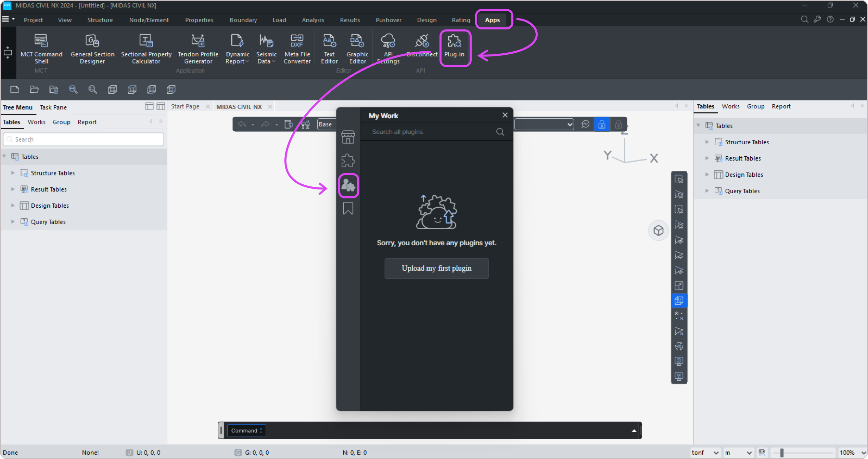Click the result monitor speech-bubble icon
Viewport: 868px width, 459px height.
tap(585, 124)
